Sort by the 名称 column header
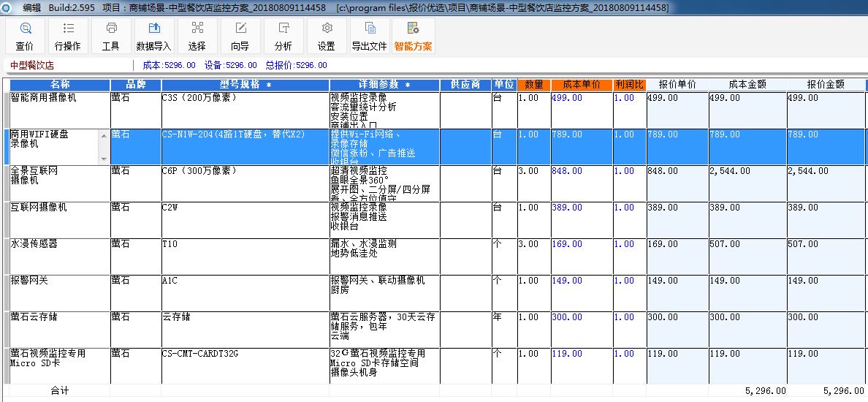The height and width of the screenshot is (402, 868). [x=60, y=85]
